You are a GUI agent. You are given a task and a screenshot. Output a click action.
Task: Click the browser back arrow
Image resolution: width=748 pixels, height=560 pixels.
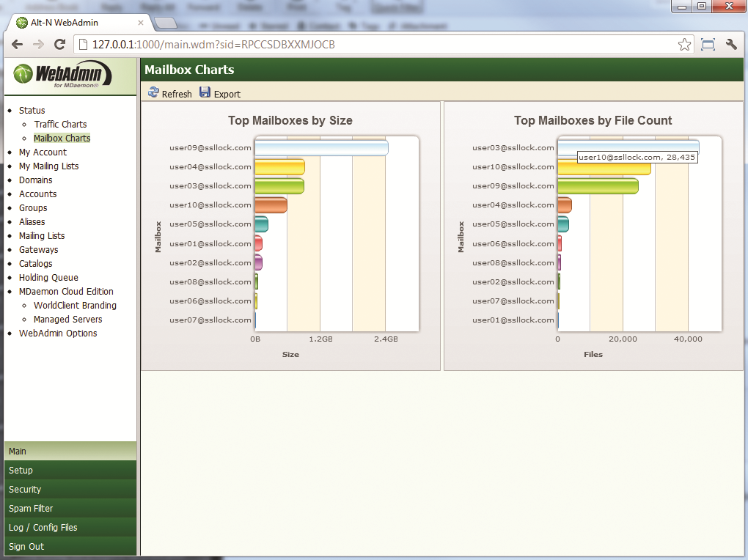tap(17, 45)
